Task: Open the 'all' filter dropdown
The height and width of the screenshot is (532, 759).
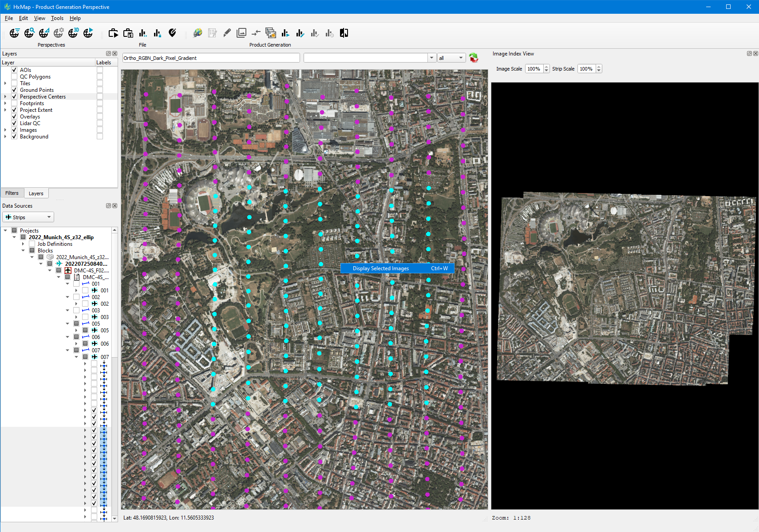Action: (x=451, y=58)
